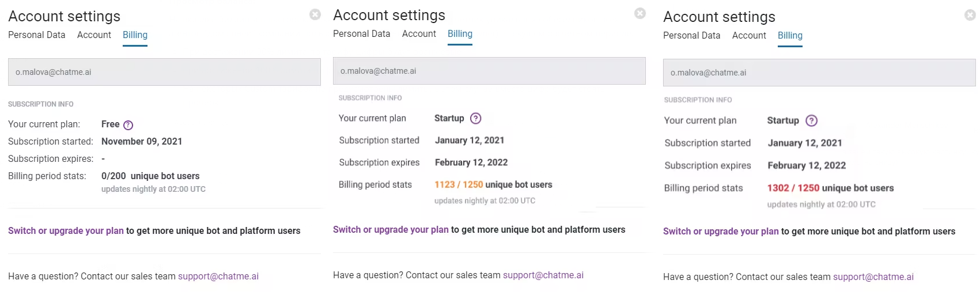The height and width of the screenshot is (299, 980).
Task: Select Billing tab in left panel
Action: pyautogui.click(x=135, y=35)
